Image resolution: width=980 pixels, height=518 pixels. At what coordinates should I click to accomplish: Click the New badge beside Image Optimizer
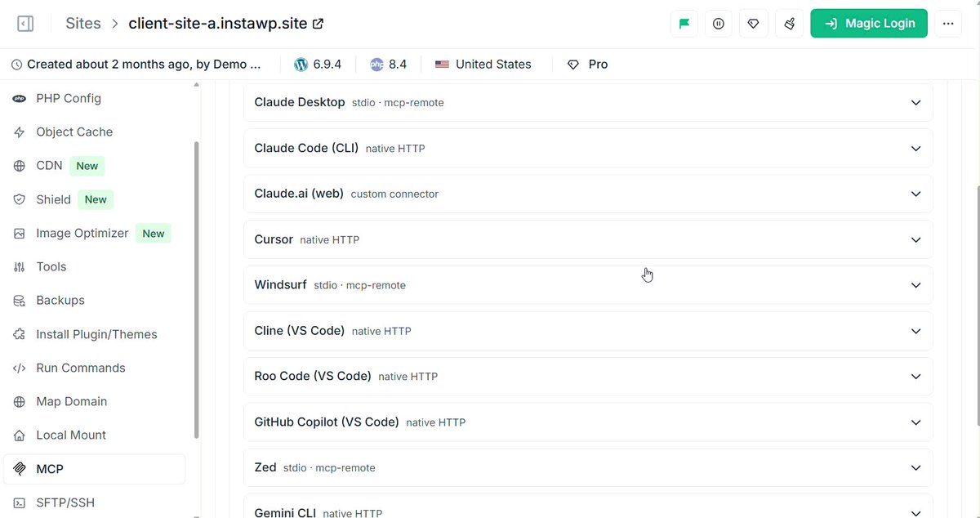pos(154,233)
